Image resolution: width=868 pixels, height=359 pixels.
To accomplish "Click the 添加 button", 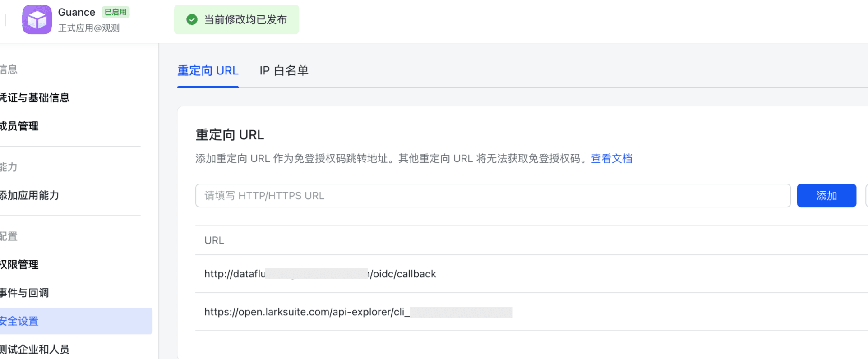I will click(x=826, y=195).
